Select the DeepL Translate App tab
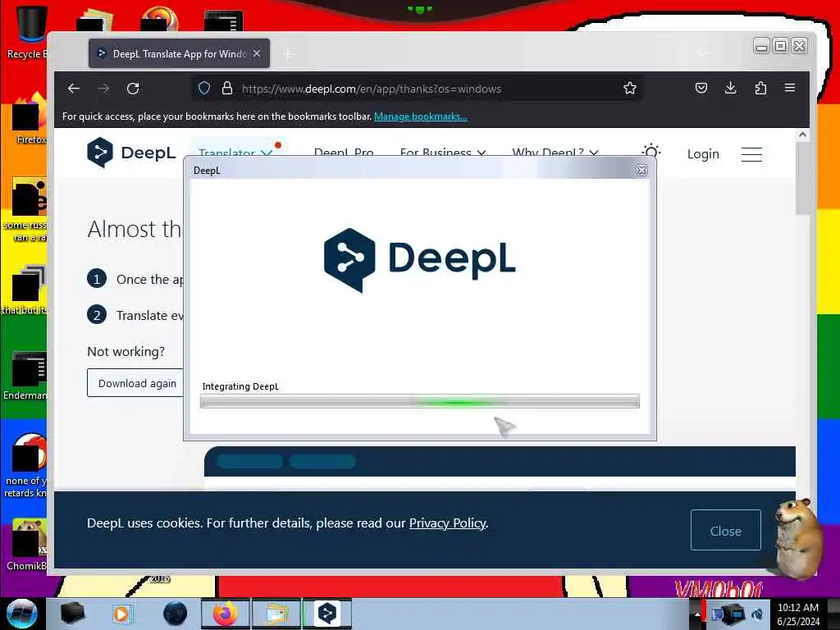Viewport: 840px width, 630px height. click(x=179, y=53)
